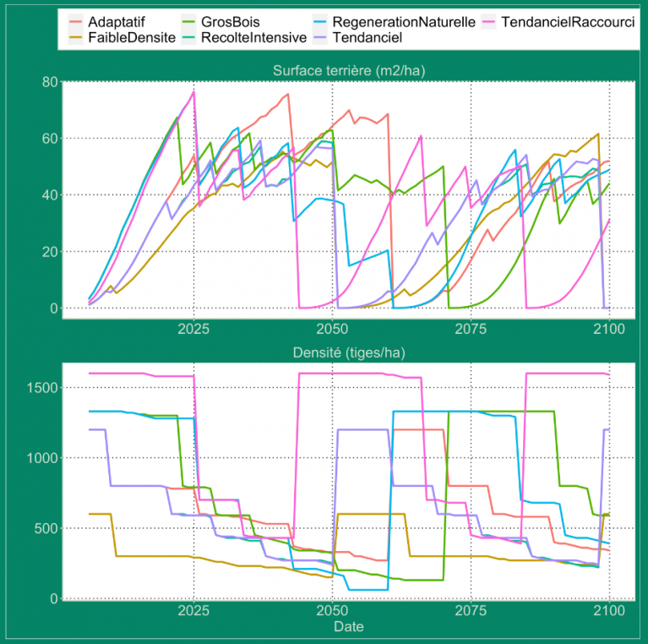Click the RegenerationNaturelle legend color key
This screenshot has width=648, height=644.
pos(321,22)
